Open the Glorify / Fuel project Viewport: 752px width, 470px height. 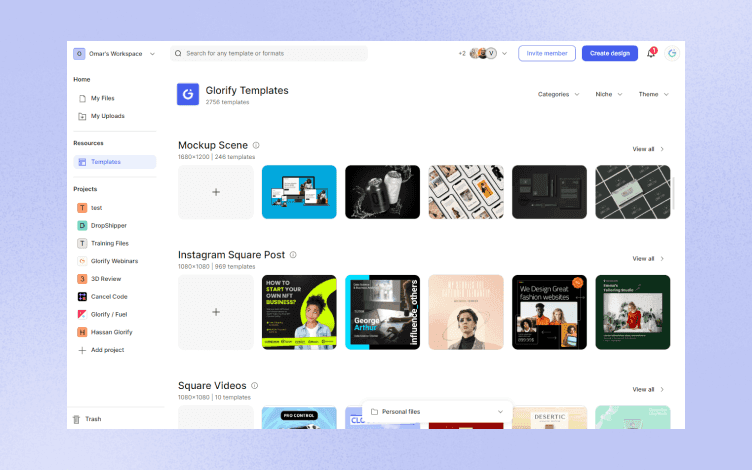tap(109, 314)
